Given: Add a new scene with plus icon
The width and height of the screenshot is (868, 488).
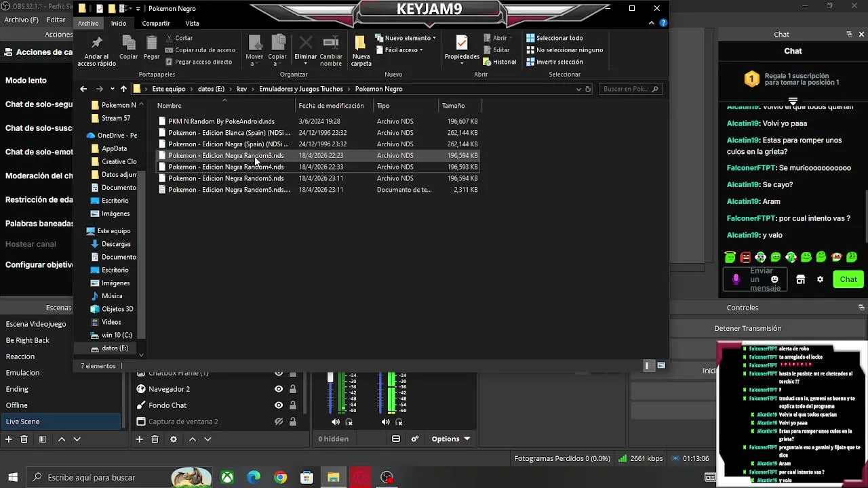Looking at the screenshot, I should [x=9, y=439].
